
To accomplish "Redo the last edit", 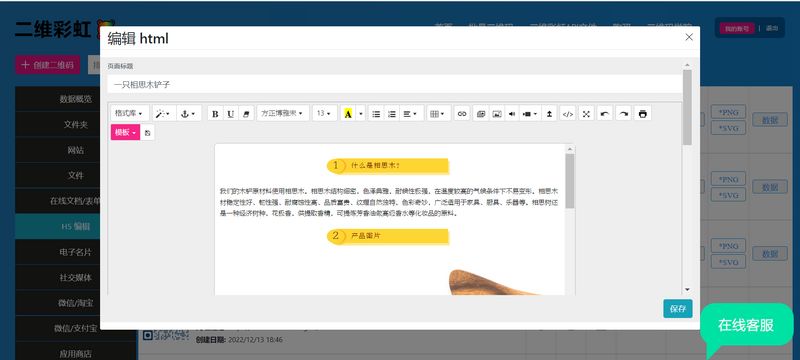I will point(623,114).
